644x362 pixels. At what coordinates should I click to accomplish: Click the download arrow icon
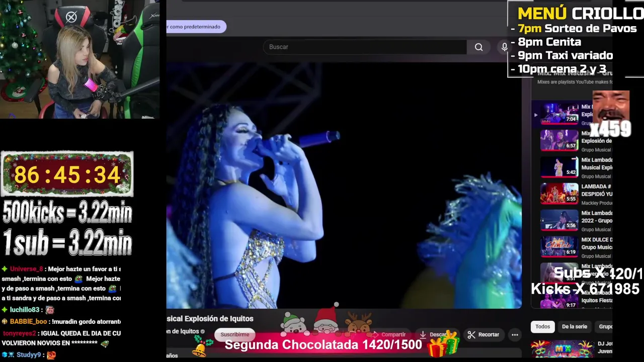click(423, 334)
